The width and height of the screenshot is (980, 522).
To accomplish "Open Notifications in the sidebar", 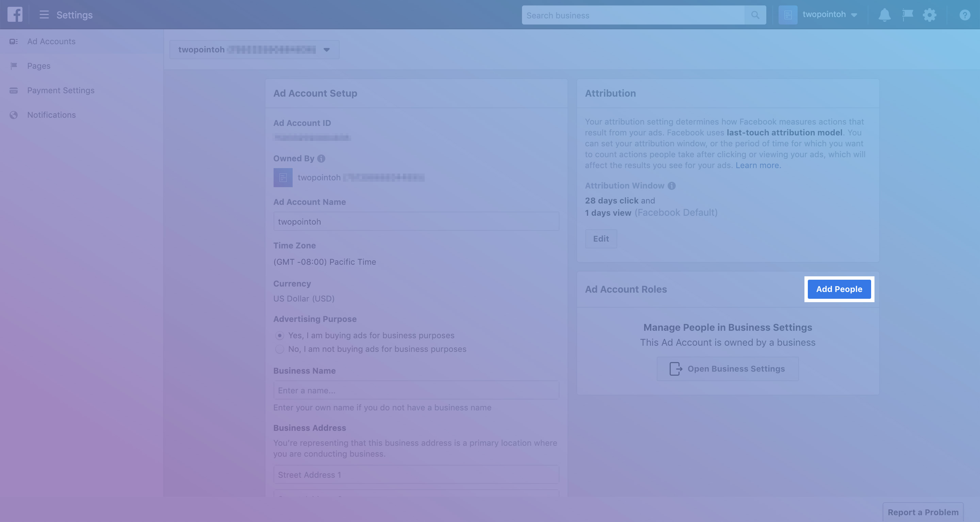I will (51, 115).
